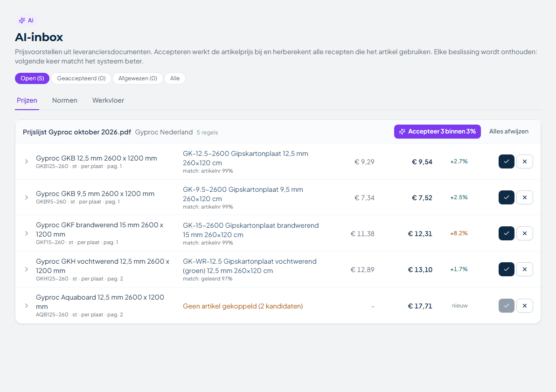Reject the Gyproc GKB 12,5 mm price proposal

(525, 161)
